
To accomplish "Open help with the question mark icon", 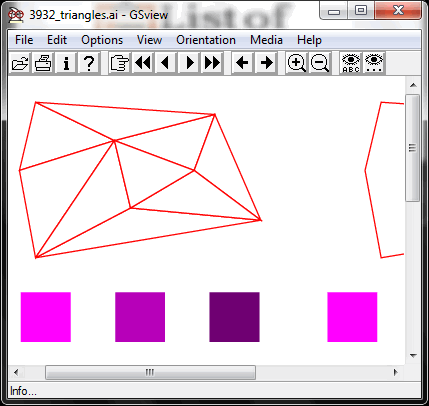I will tap(89, 63).
